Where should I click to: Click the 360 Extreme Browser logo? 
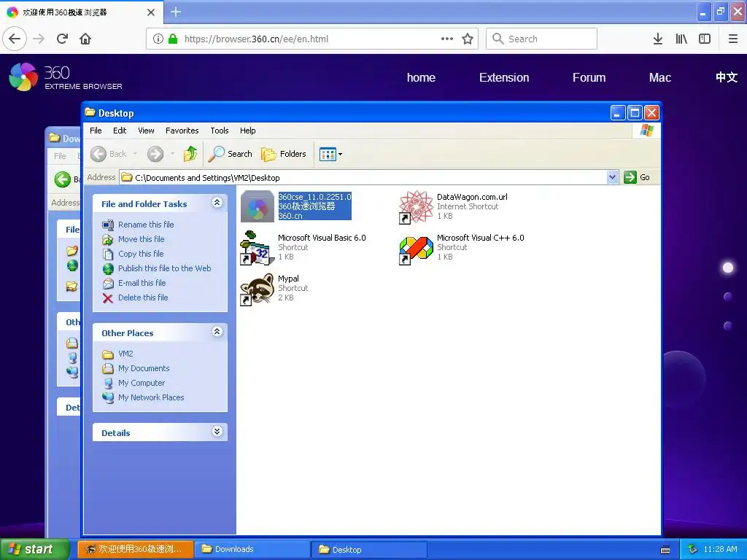[x=66, y=77]
